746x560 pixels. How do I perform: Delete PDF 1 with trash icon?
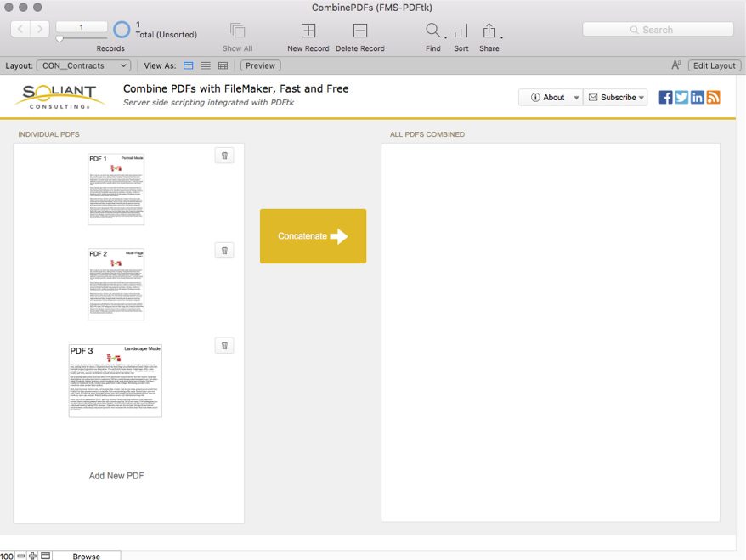[224, 156]
